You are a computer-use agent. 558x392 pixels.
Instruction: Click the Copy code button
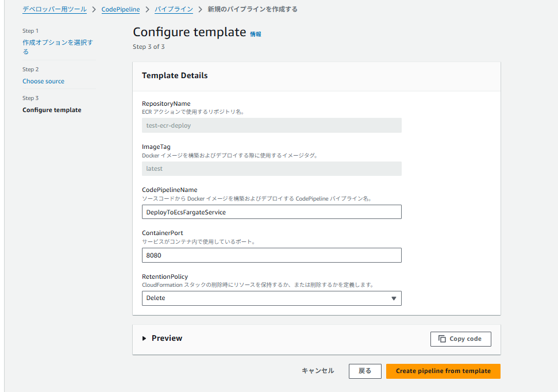(x=460, y=339)
